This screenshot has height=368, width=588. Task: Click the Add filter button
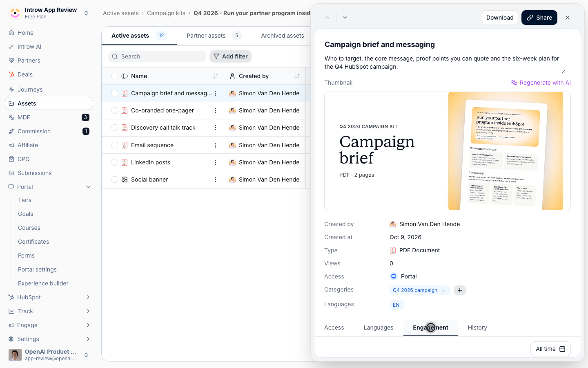click(230, 56)
